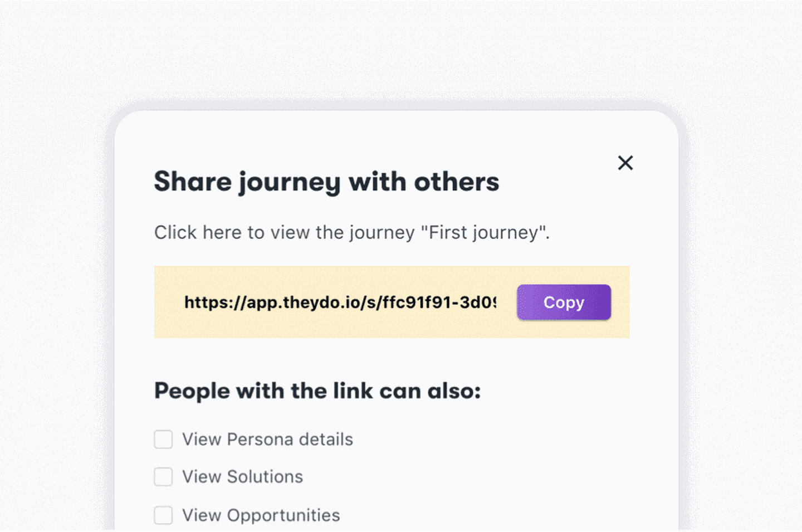Enable View Opportunities for link viewers
Viewport: 802px width, 532px height.
tap(163, 515)
